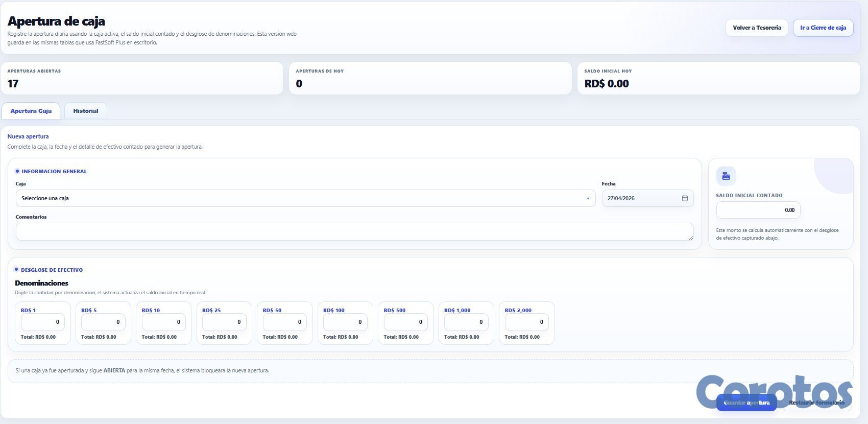Viewport: 868px width, 424px height.
Task: Open the calendar picker icon in Fecha
Action: click(685, 198)
